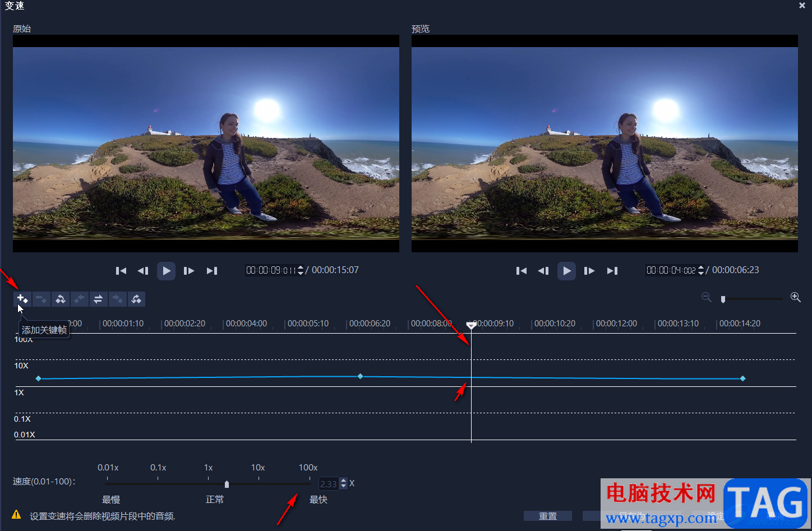Click the add keyframe icon

pos(22,299)
